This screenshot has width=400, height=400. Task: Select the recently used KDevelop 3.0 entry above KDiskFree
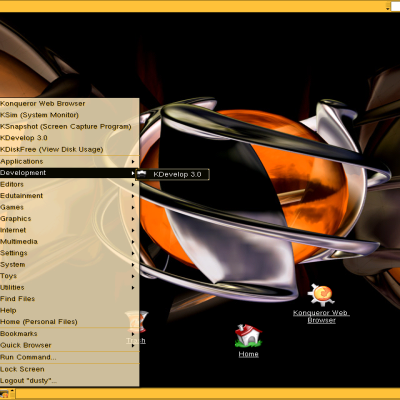(x=69, y=138)
